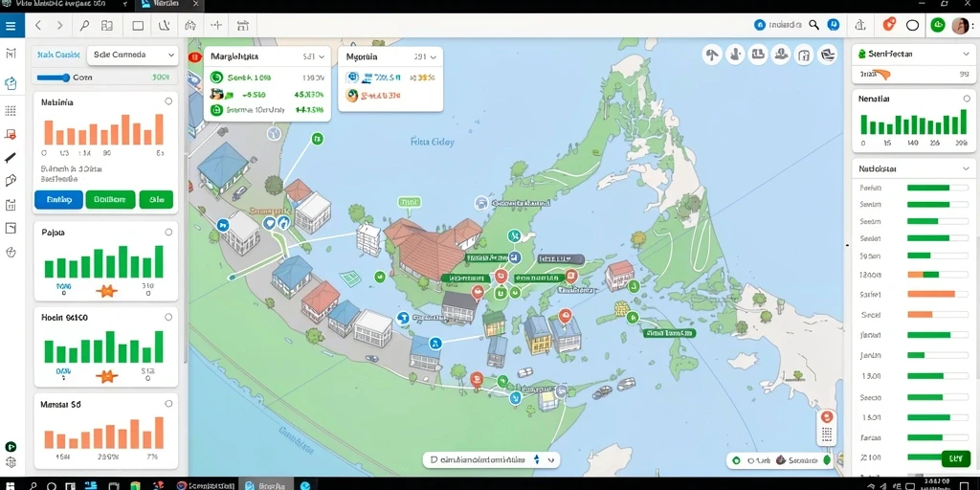Click the north arrow round map button
This screenshot has height=490, width=980.
point(712,55)
